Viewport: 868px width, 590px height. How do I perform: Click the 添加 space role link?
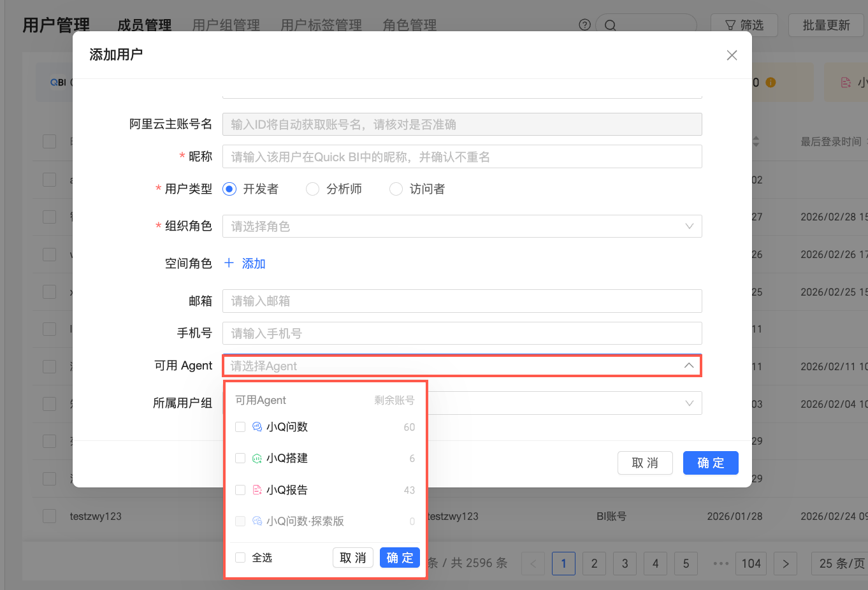[254, 263]
